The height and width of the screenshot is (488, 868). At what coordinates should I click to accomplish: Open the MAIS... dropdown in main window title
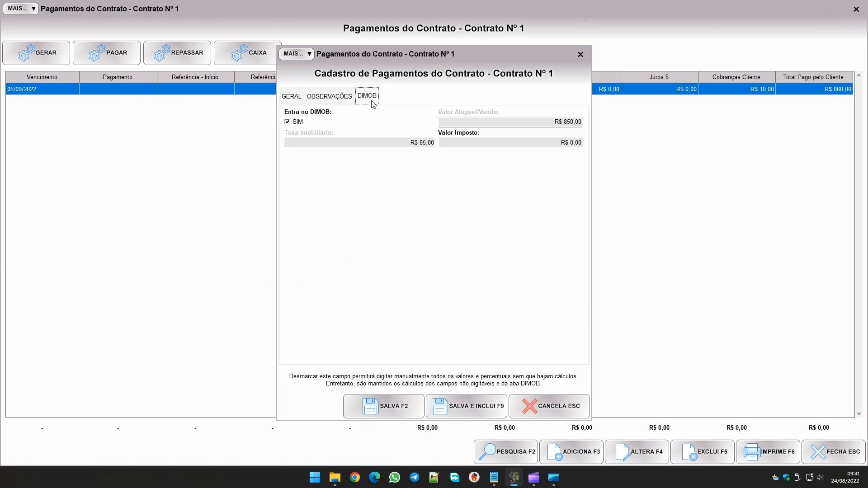pyautogui.click(x=21, y=9)
